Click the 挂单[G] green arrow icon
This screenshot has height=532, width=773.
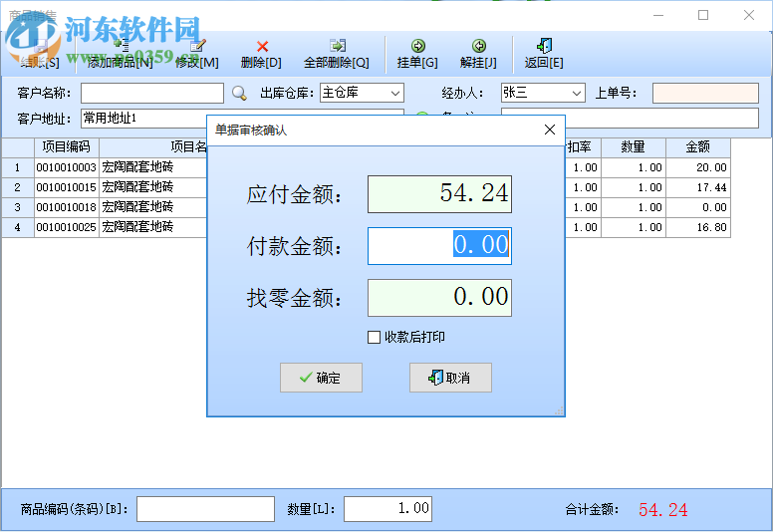click(x=418, y=46)
